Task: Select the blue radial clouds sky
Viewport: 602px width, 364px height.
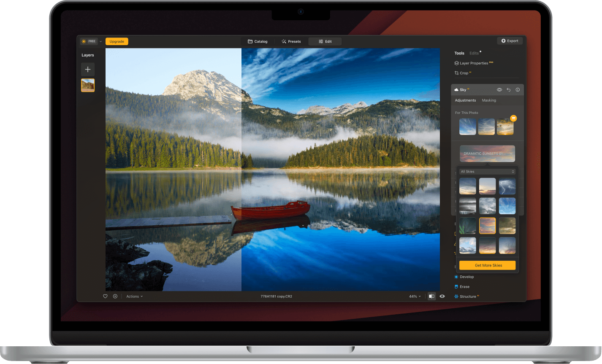Action: [507, 206]
